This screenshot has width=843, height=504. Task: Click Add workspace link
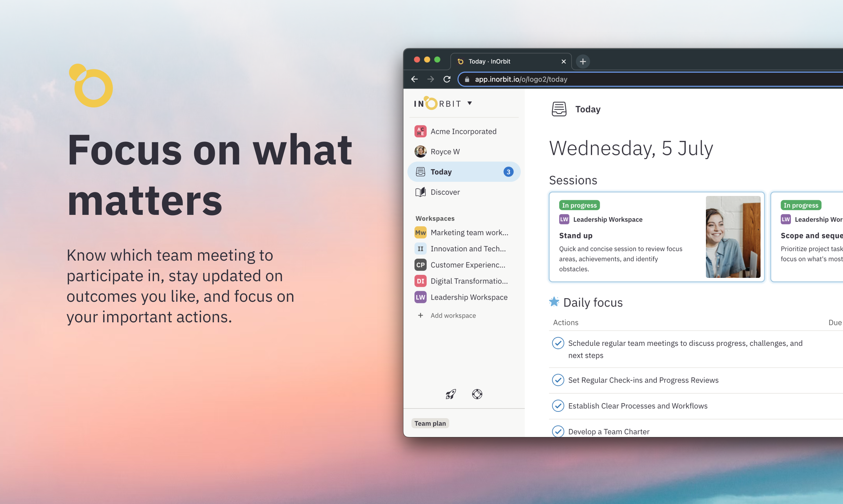[453, 316]
